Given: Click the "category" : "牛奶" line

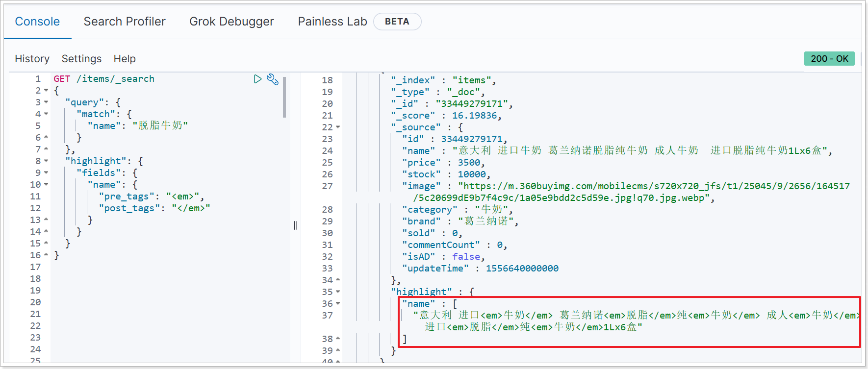Looking at the screenshot, I should (458, 210).
